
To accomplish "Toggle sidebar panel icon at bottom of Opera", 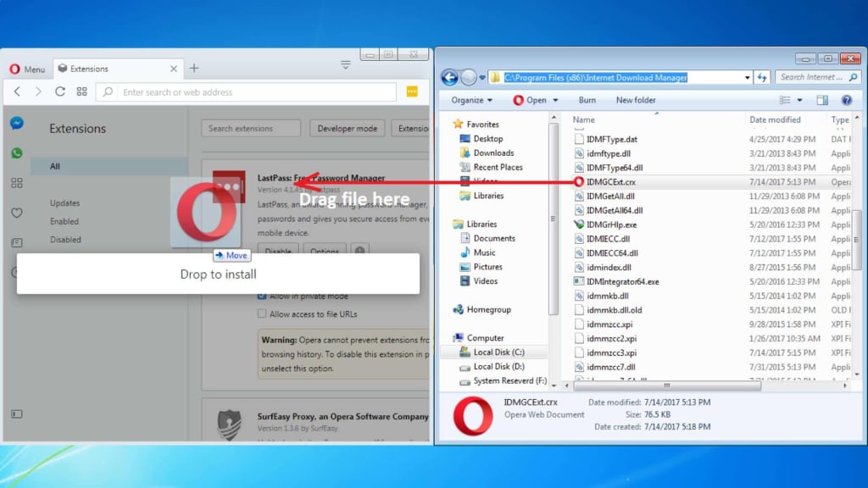I will 17,413.
